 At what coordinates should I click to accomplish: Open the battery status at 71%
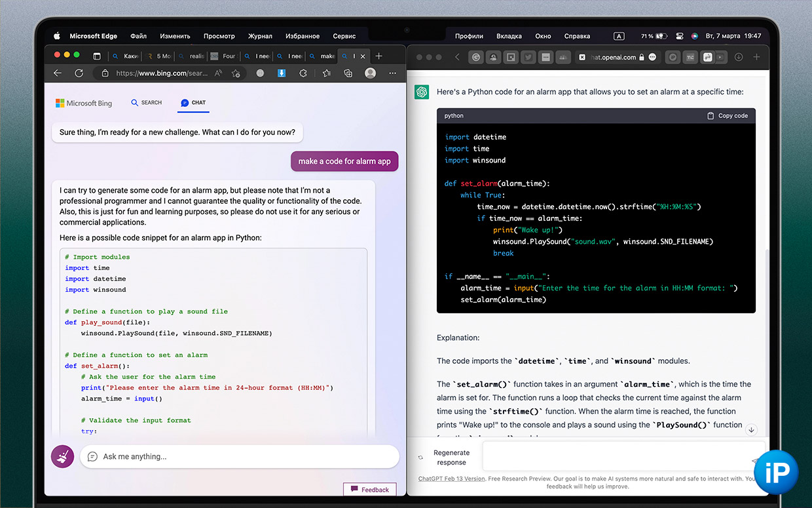pyautogui.click(x=654, y=36)
